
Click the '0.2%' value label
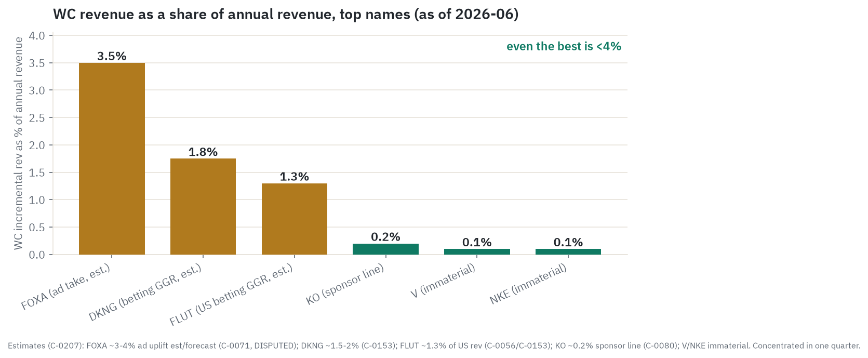tap(385, 237)
